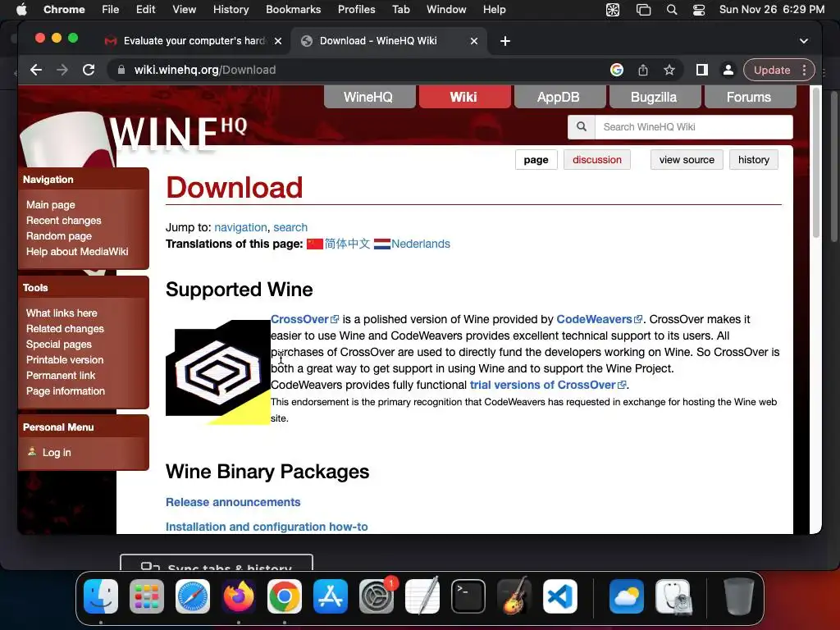The height and width of the screenshot is (630, 840).
Task: Go to the AppDB tab
Action: coord(559,97)
